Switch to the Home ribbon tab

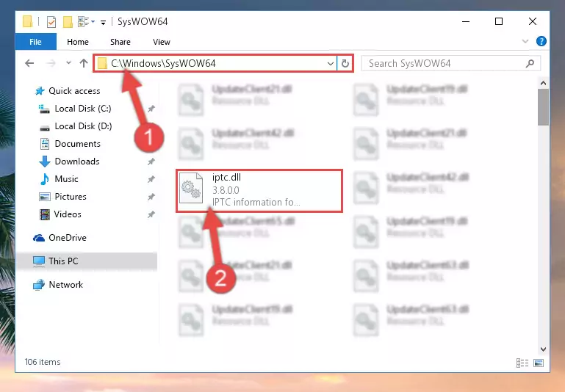(77, 42)
